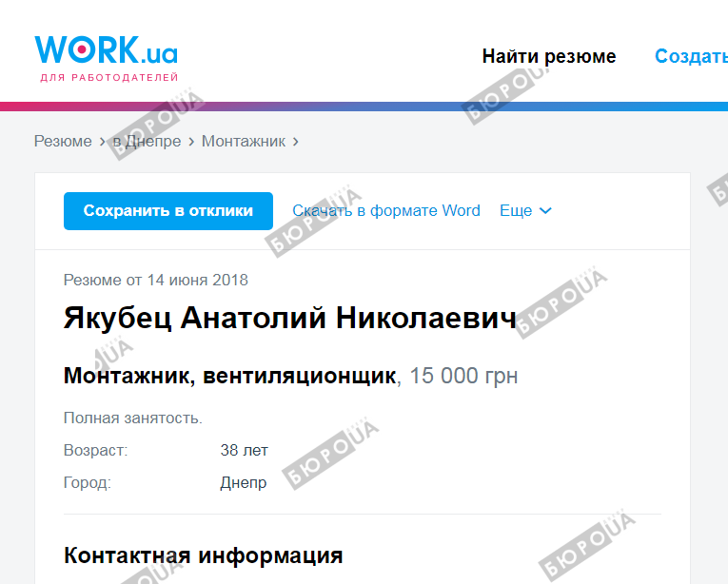This screenshot has width=728, height=584.
Task: Download the resume via Скачать в формате Word
Action: click(x=385, y=210)
